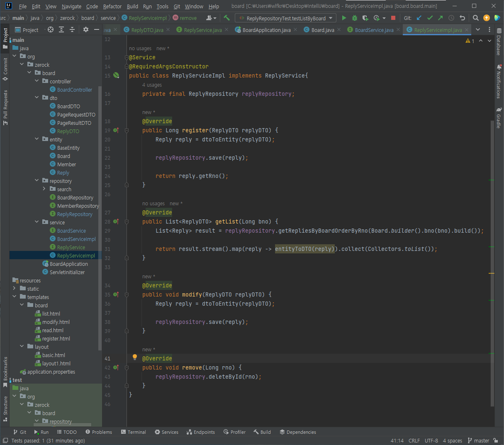Collapse all in the Project panel
Viewport: 504px width, 445px height.
click(x=72, y=29)
